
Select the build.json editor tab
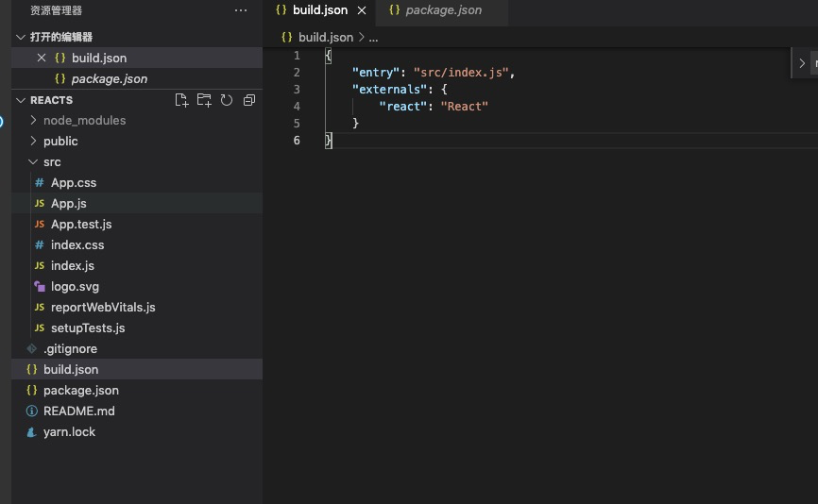[x=319, y=10]
